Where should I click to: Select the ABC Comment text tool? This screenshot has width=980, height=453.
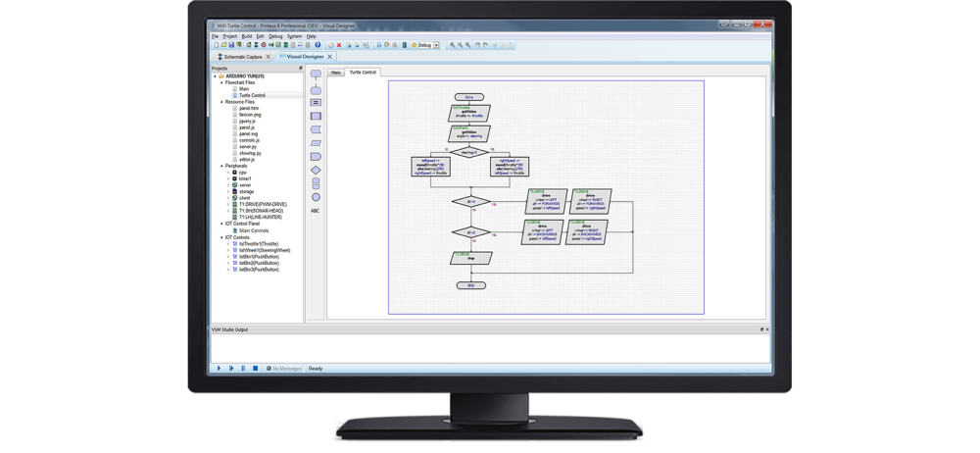pos(315,211)
